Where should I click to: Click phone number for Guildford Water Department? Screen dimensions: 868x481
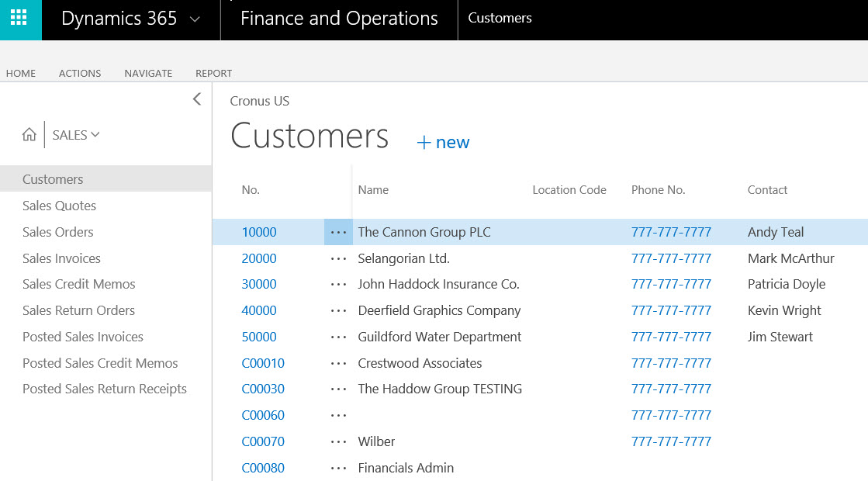point(671,337)
